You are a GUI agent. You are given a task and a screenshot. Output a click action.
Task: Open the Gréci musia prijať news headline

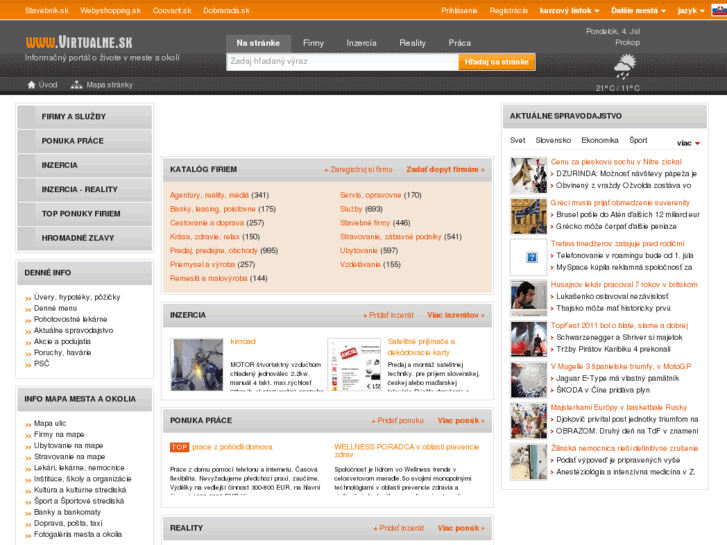coord(620,203)
